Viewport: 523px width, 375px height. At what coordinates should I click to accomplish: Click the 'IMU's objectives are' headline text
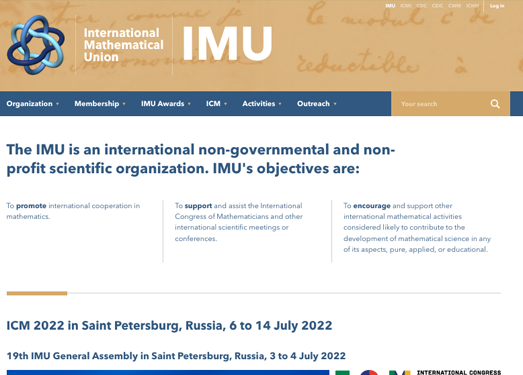[x=286, y=168]
